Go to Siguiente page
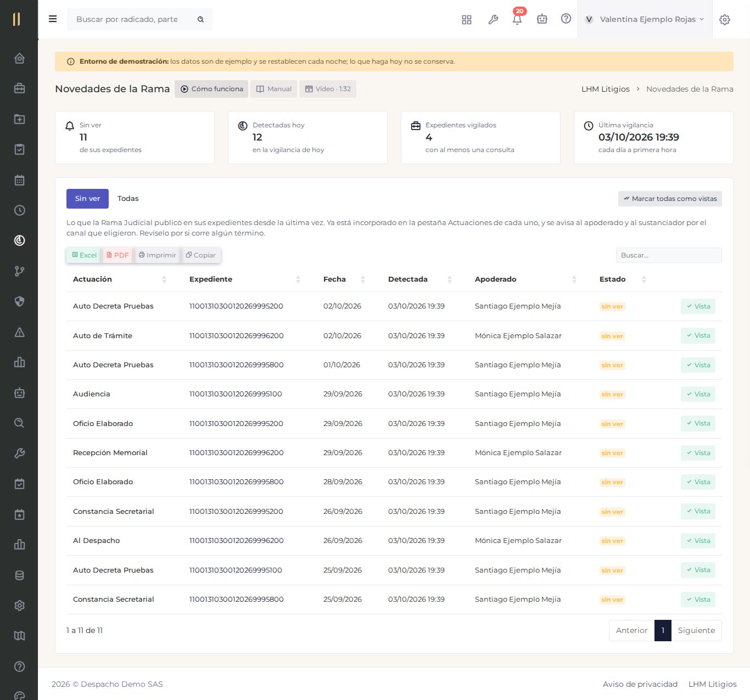Image resolution: width=750 pixels, height=700 pixels. tap(696, 630)
